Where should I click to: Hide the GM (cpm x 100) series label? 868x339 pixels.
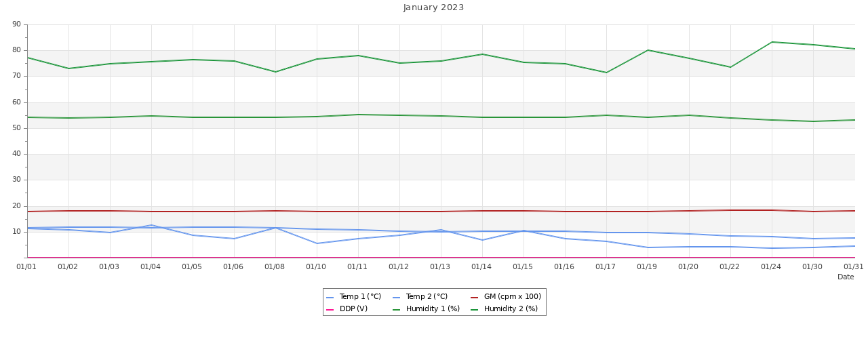tap(512, 297)
